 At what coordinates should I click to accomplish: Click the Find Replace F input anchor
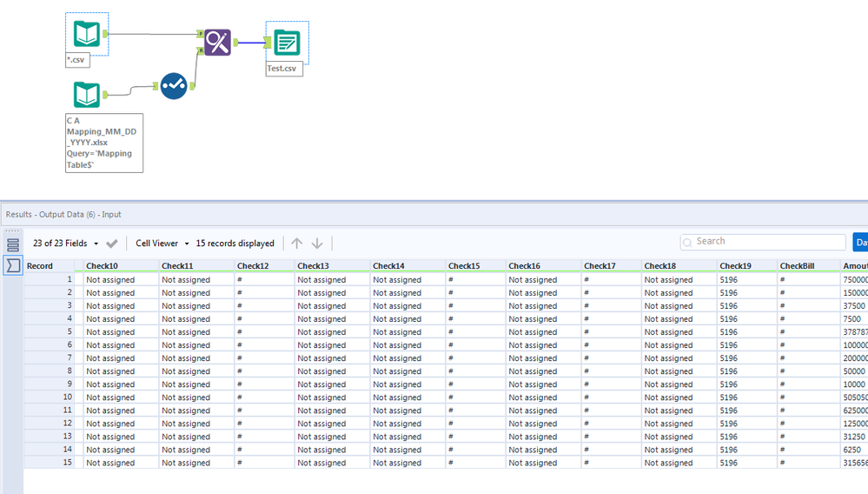201,34
